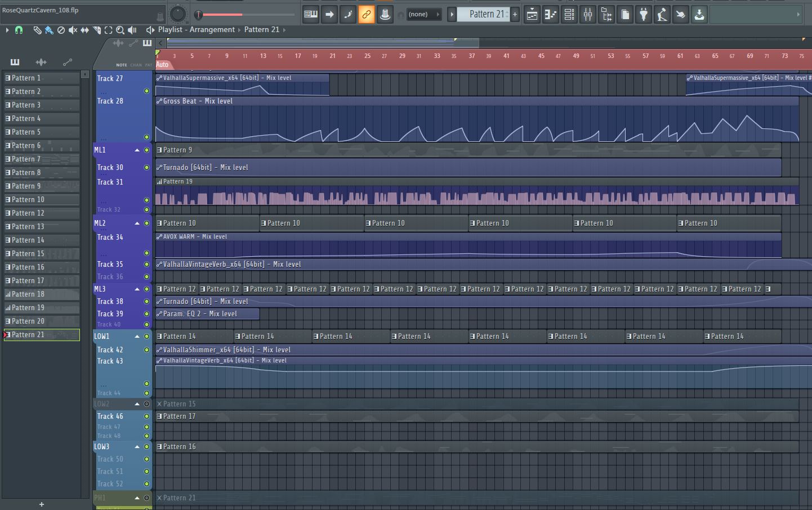This screenshot has width=812, height=510.
Task: Toggle the typing keyboard to piano icon
Action: [x=310, y=15]
